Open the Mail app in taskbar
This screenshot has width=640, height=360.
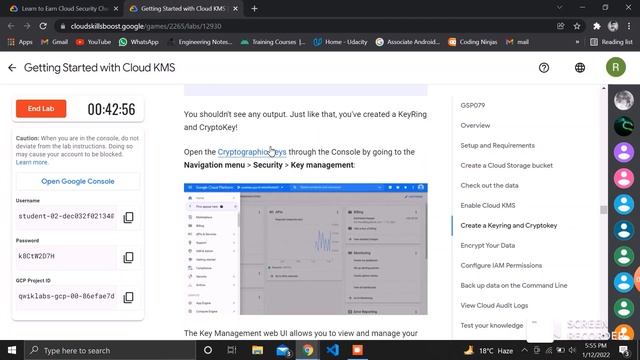[283, 350]
